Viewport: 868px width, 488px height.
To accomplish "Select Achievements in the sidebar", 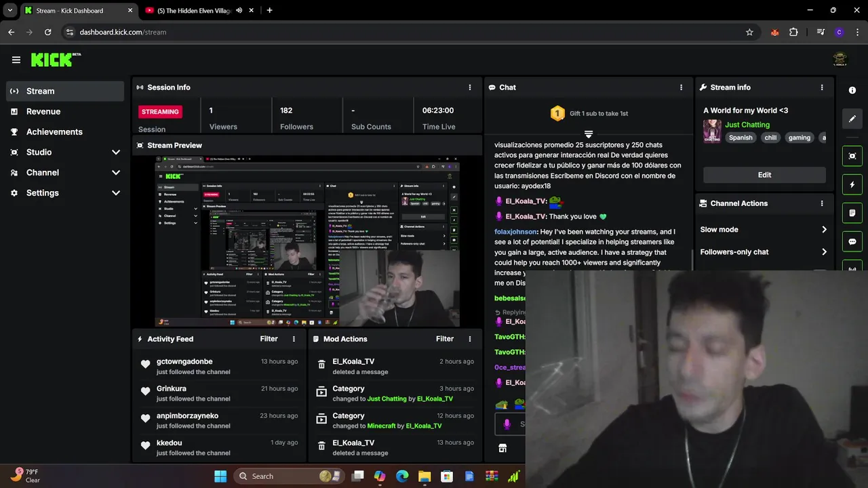I will [x=65, y=131].
